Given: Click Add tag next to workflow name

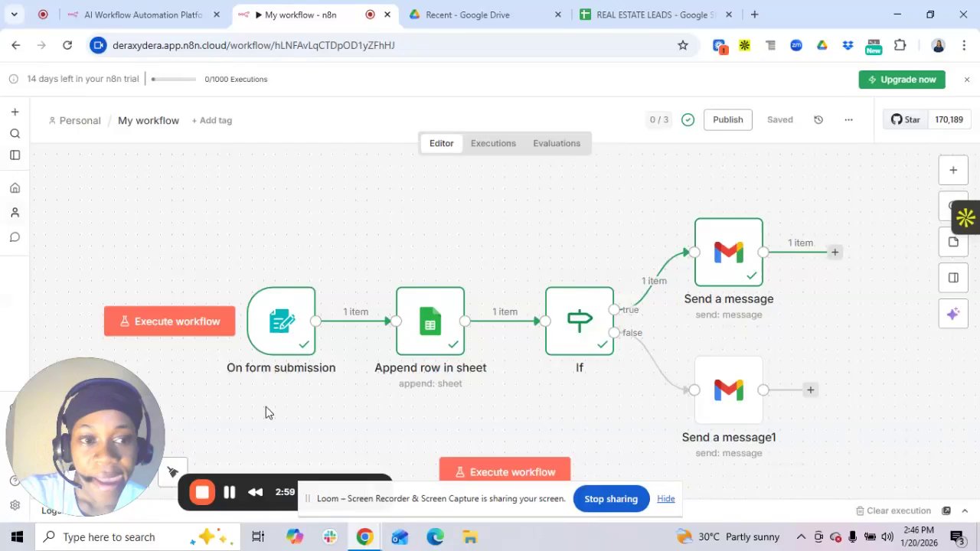Looking at the screenshot, I should click(212, 120).
